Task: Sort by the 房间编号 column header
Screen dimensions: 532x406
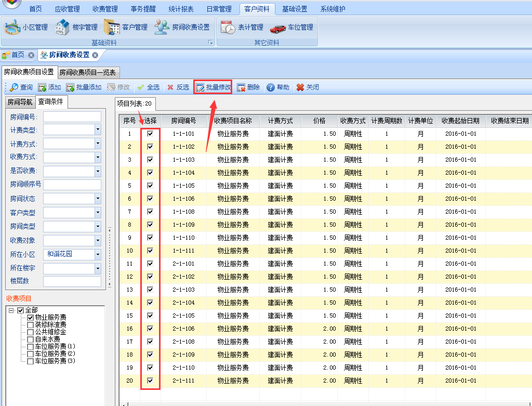Action: coord(183,121)
